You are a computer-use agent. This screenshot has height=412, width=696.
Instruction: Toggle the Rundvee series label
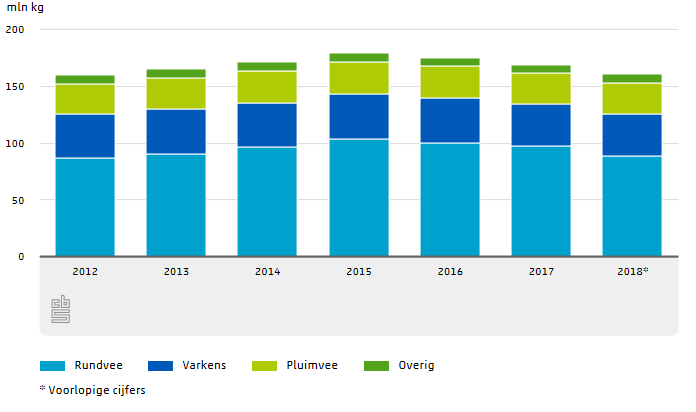pos(97,366)
